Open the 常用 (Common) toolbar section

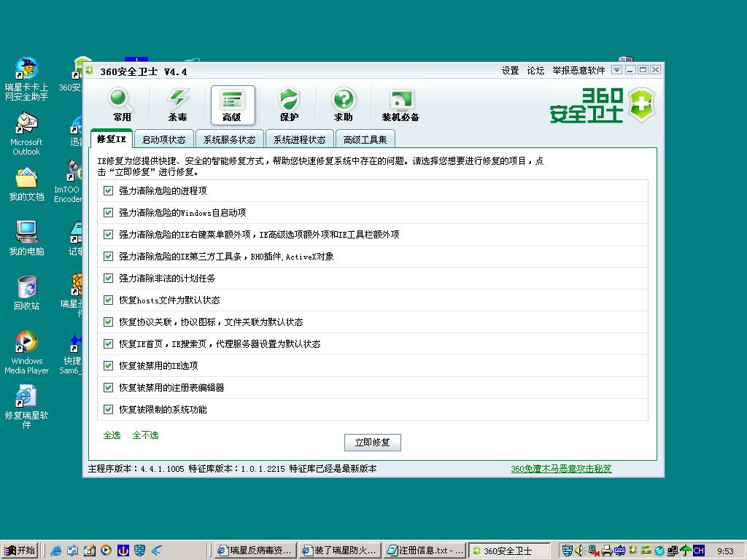(122, 105)
